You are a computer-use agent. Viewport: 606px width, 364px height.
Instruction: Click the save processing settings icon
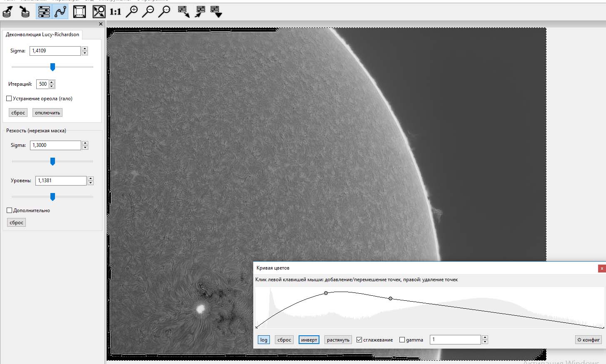pos(184,12)
